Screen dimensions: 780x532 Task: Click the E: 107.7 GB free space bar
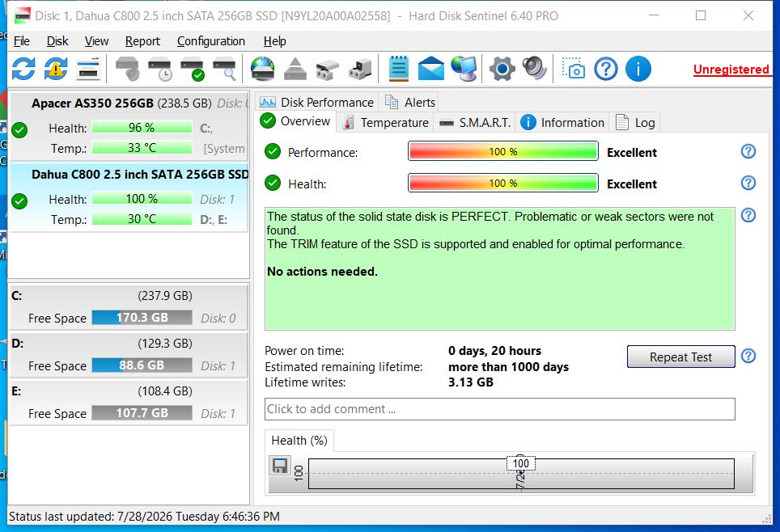142,413
